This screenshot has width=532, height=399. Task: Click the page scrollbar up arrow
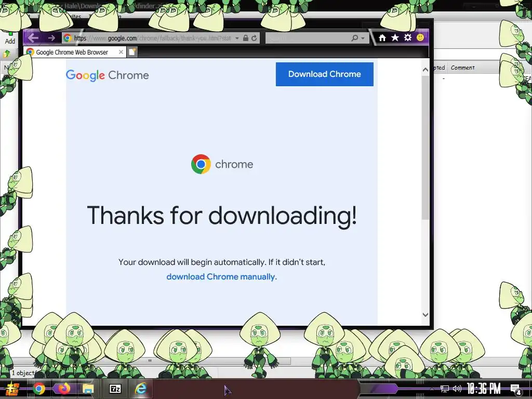pos(425,70)
